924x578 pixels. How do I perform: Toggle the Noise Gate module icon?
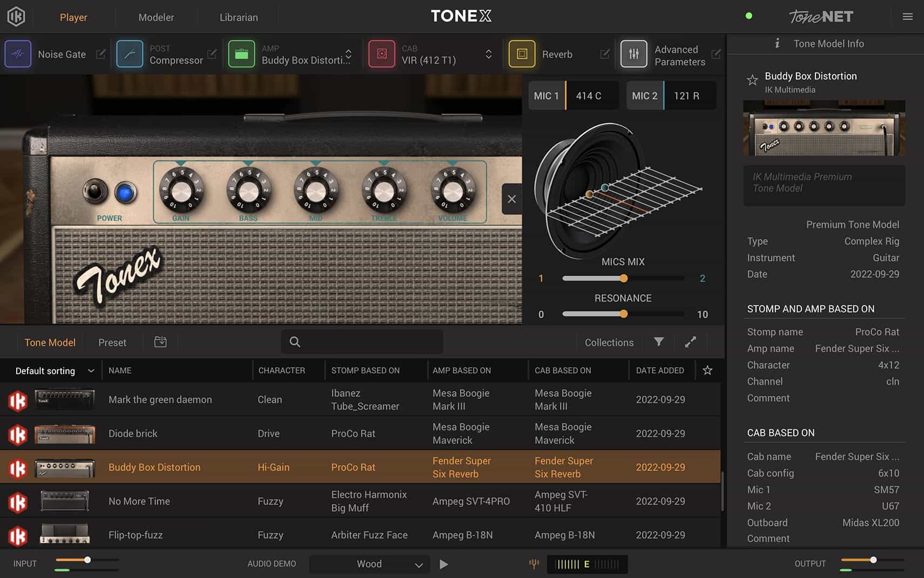[18, 54]
